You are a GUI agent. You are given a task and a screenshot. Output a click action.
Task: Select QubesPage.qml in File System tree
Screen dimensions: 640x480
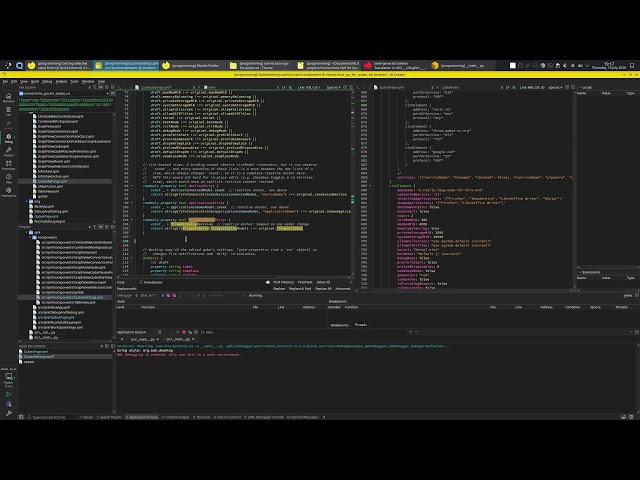[x=46, y=216]
